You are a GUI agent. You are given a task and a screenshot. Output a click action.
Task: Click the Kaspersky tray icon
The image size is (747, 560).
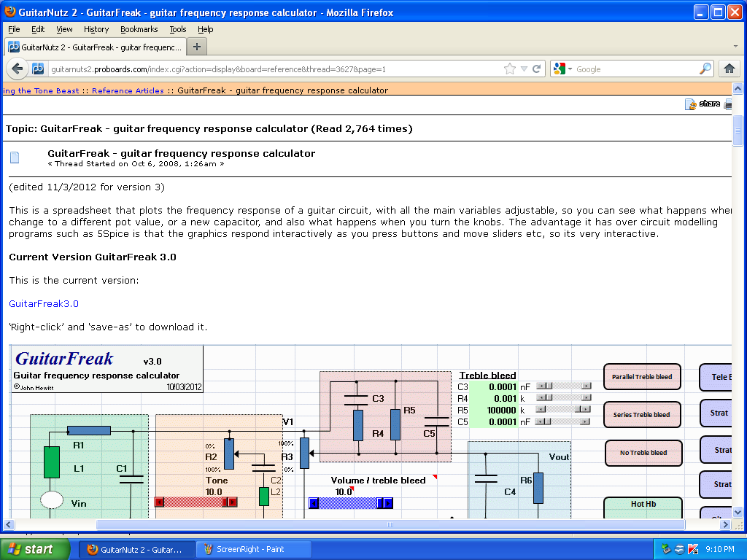pyautogui.click(x=693, y=549)
